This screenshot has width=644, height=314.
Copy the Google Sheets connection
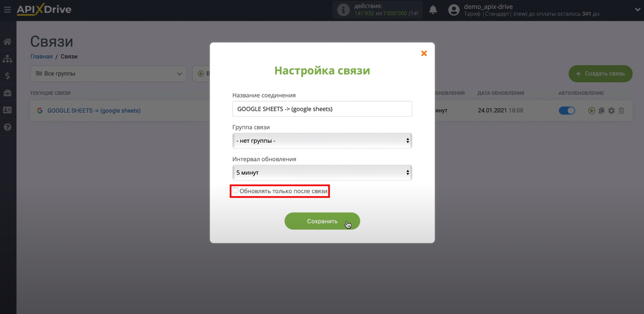click(601, 111)
